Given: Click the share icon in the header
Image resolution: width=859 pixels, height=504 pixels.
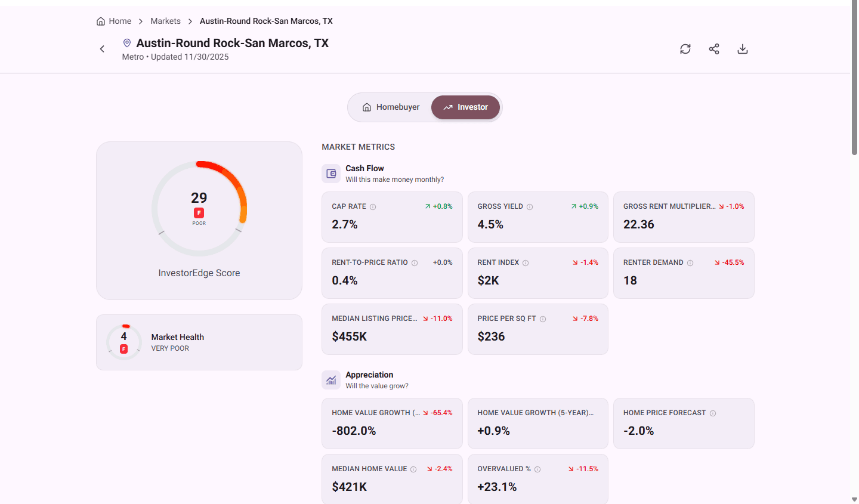Looking at the screenshot, I should click(713, 49).
